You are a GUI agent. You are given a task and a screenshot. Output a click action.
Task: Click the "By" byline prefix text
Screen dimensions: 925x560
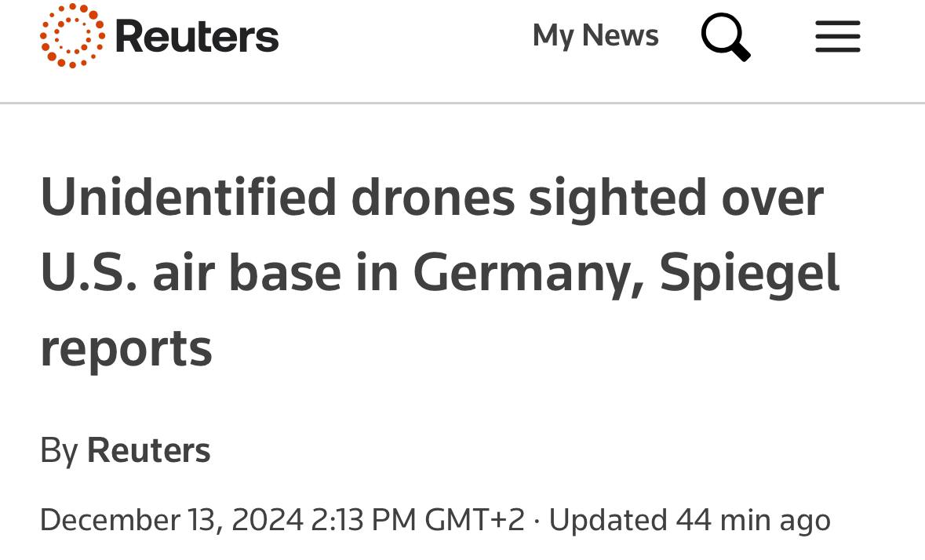point(59,451)
